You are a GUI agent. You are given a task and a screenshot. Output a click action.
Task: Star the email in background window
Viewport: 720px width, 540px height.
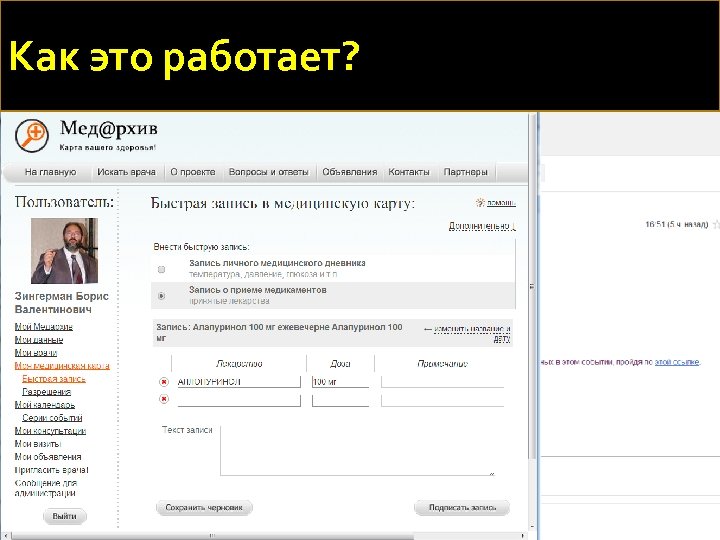[x=716, y=225]
